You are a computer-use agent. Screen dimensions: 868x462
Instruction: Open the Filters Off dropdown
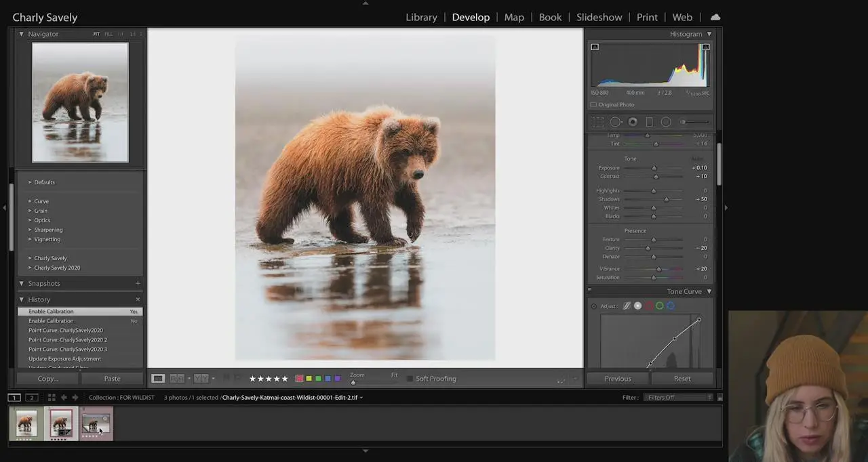point(679,398)
